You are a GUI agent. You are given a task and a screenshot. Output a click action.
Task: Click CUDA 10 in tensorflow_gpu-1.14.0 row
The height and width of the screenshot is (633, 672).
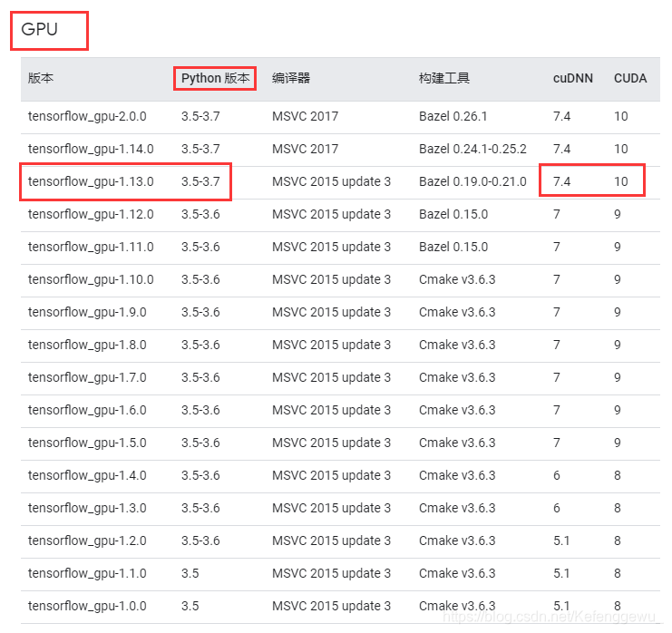coord(621,149)
